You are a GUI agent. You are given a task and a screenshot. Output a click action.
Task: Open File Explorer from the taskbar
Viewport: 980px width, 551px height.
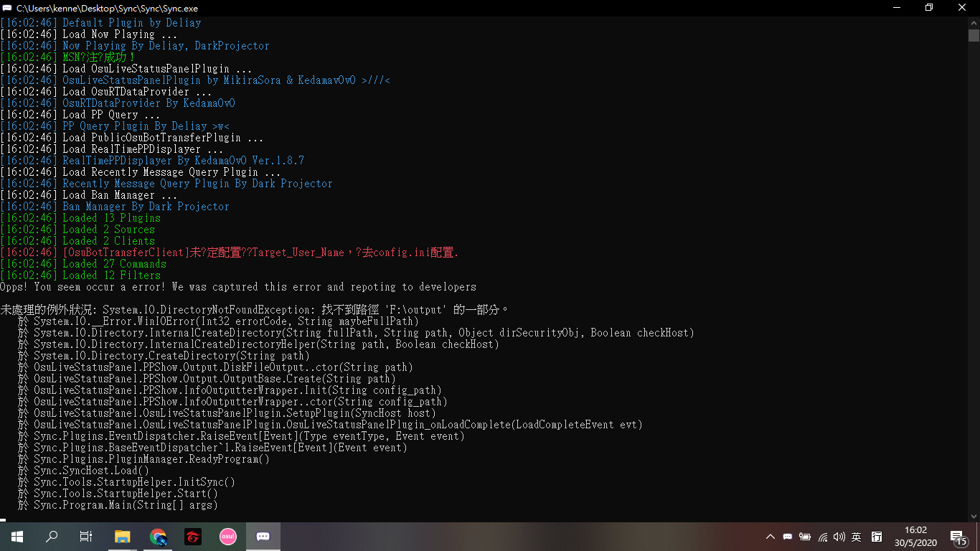pyautogui.click(x=123, y=536)
